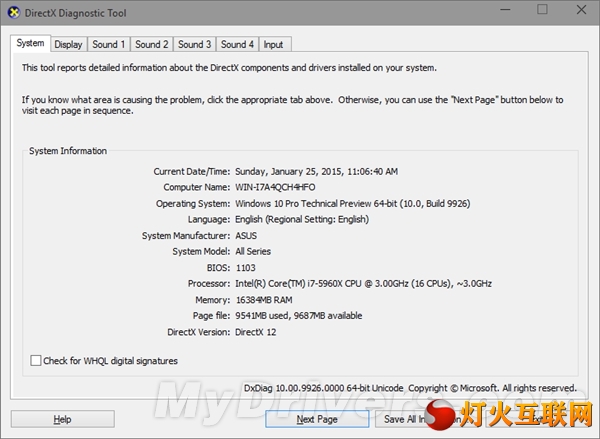
Task: Open the Sound 4 tab
Action: (237, 44)
